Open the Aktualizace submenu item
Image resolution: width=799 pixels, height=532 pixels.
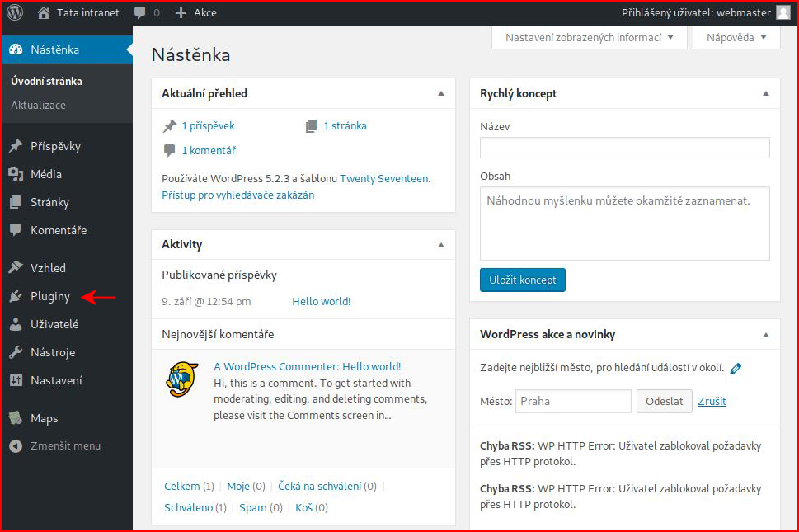coord(38,105)
